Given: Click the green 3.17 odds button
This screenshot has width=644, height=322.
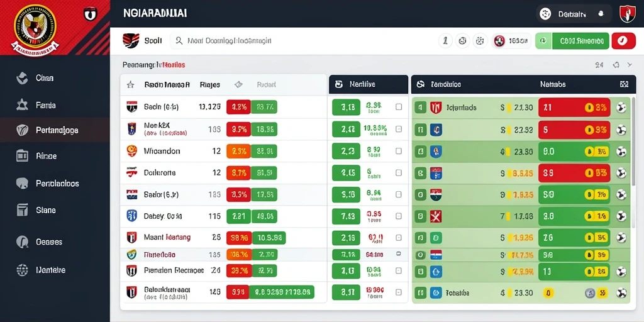Looking at the screenshot, I should pyautogui.click(x=347, y=292).
